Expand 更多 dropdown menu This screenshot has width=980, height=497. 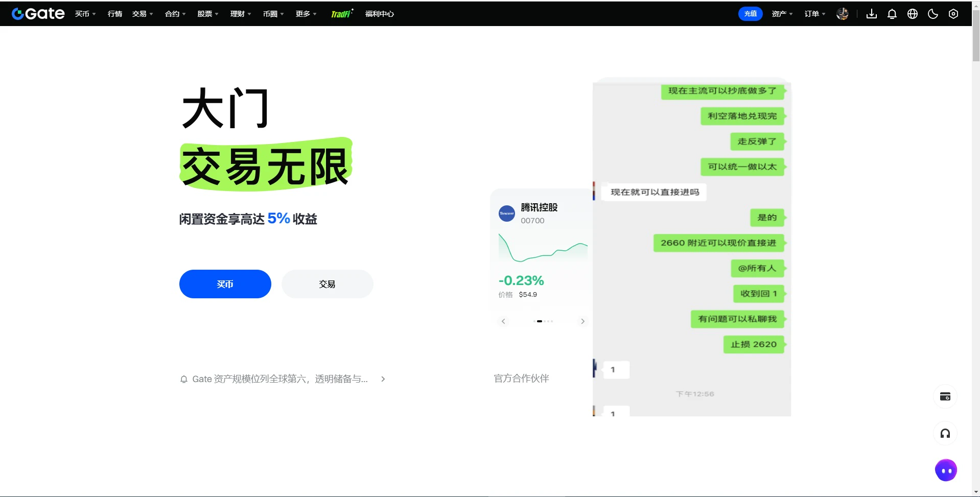(x=306, y=14)
